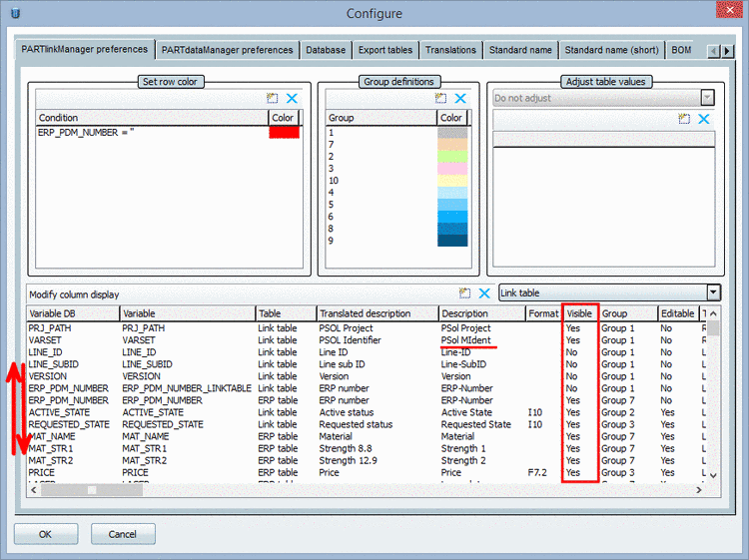
Task: Toggle Visible value for LINE_ID row
Action: pos(573,352)
